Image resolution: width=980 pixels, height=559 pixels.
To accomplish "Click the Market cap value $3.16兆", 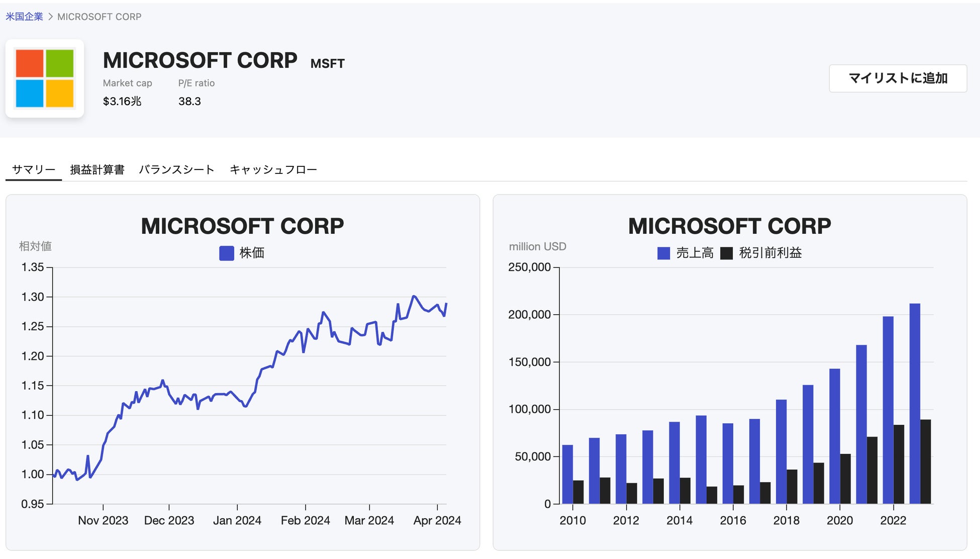I will click(x=122, y=102).
